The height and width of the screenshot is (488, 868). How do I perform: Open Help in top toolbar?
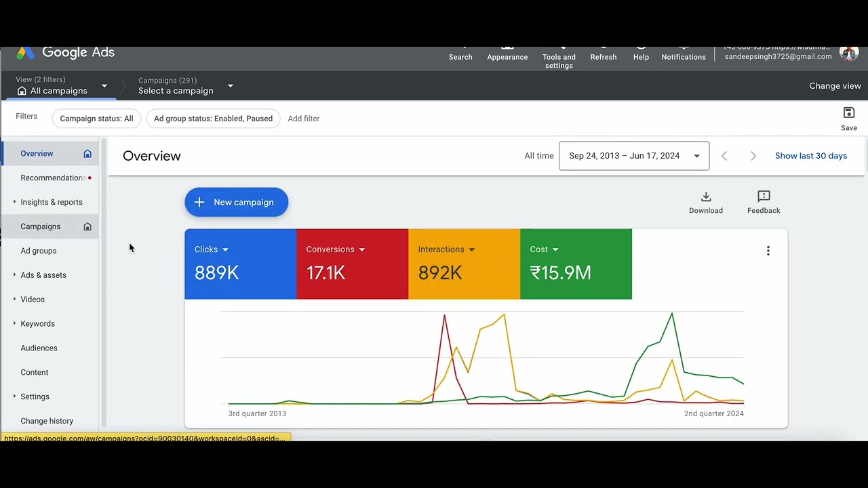641,54
